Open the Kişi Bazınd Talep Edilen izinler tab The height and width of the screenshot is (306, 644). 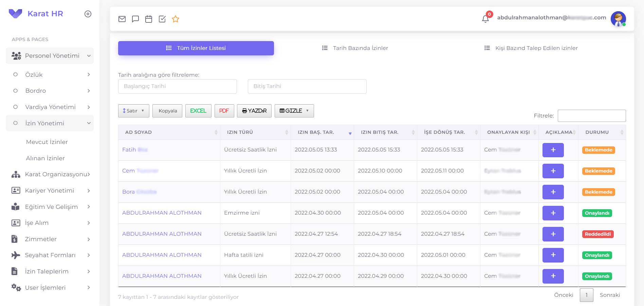pos(531,48)
